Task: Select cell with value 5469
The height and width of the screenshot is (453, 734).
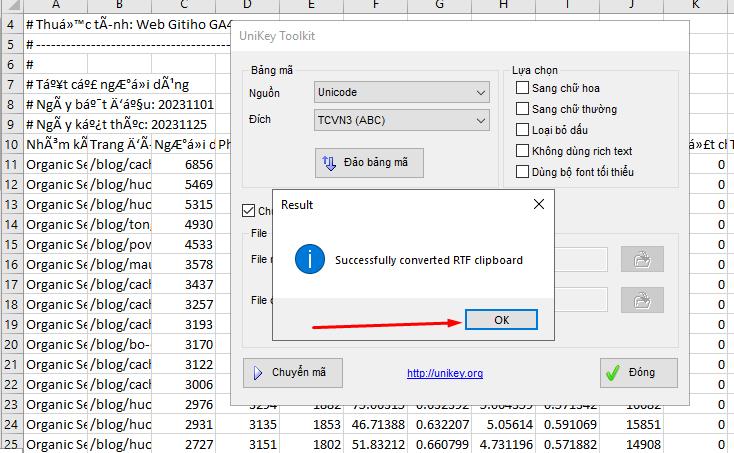Action: [183, 184]
